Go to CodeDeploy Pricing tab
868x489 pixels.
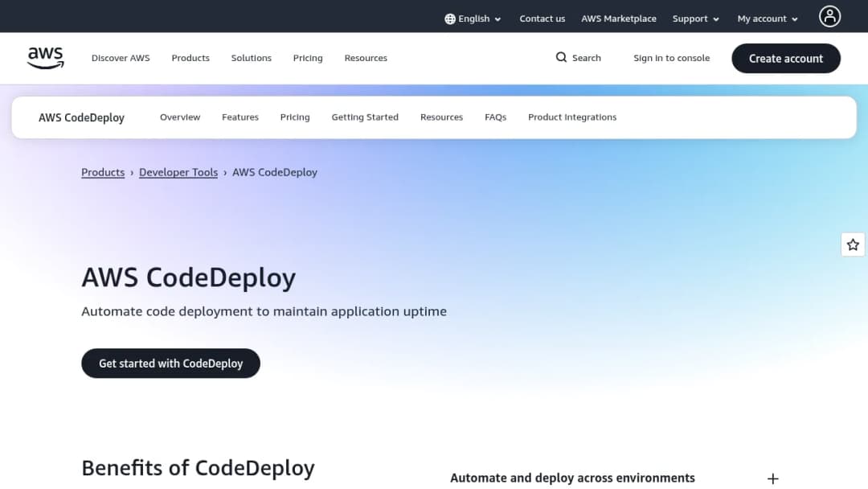point(295,117)
